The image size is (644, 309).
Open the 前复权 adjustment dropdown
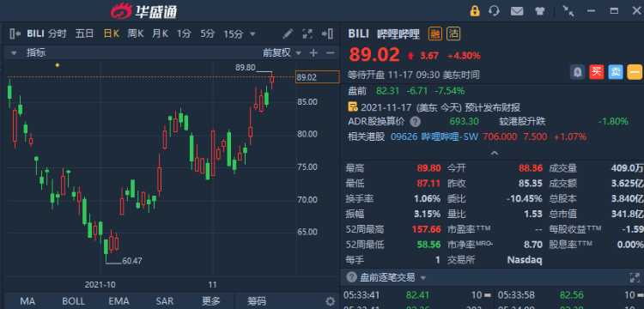tap(283, 52)
